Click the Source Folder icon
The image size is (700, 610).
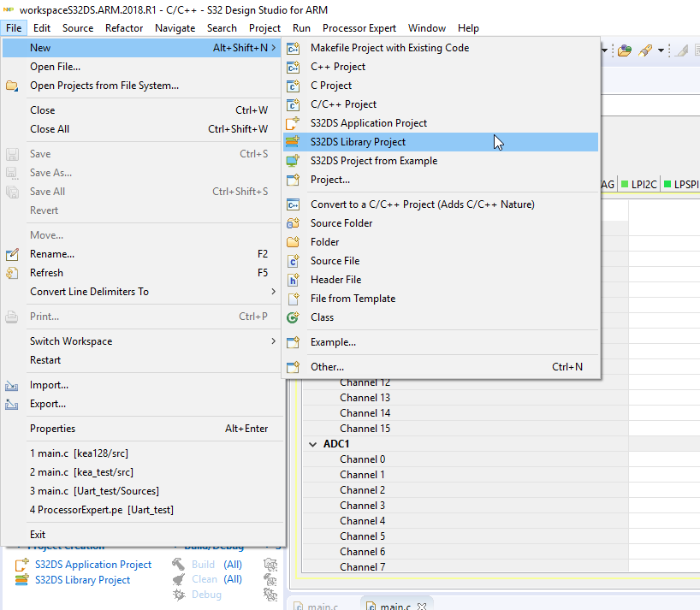click(293, 223)
